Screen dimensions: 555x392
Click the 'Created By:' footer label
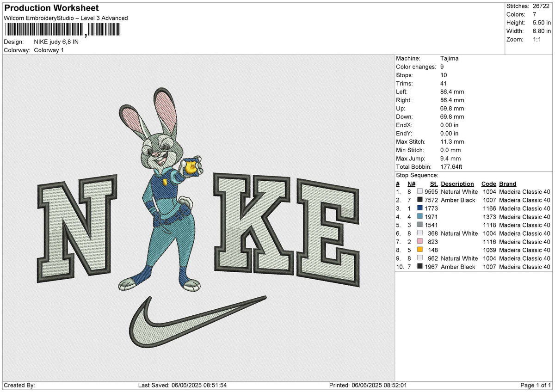[19, 386]
